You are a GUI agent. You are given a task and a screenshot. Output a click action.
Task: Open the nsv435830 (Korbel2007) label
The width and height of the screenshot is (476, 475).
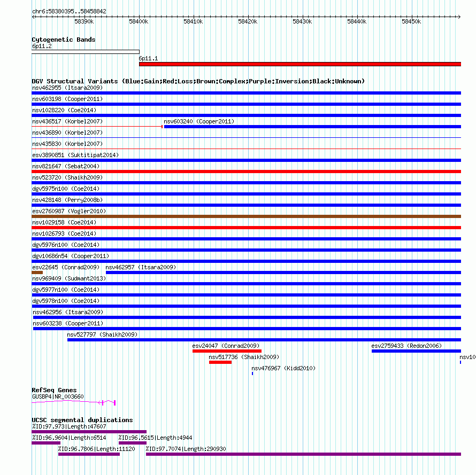[67, 144]
